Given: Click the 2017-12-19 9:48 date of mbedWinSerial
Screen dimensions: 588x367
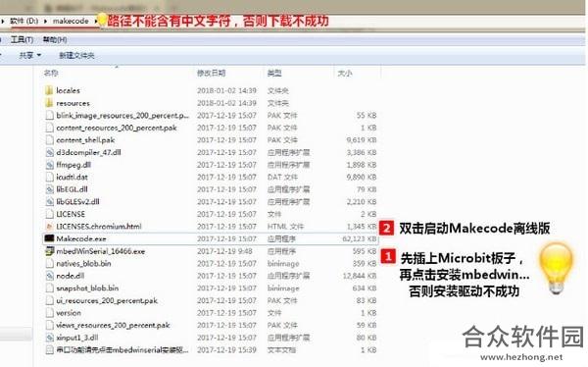Looking at the screenshot, I should pos(224,251).
